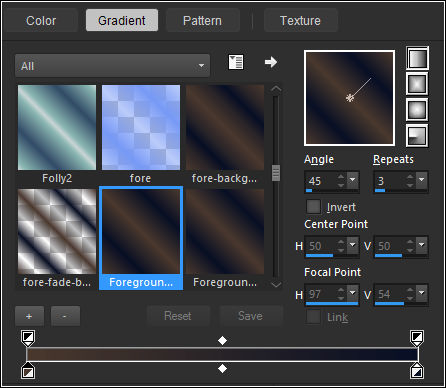Image resolution: width=446 pixels, height=388 pixels.
Task: Open the Center Point V dropdown
Action: coord(422,246)
